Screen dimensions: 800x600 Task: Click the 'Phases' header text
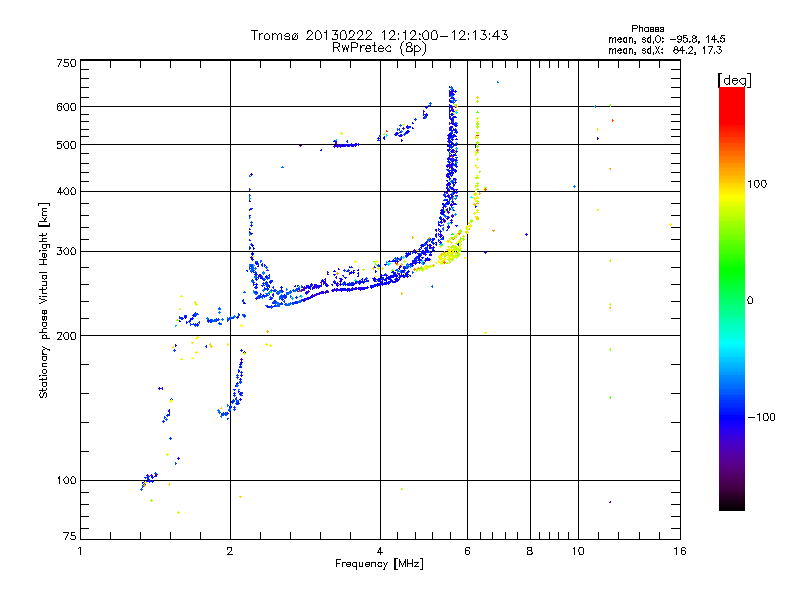point(647,29)
